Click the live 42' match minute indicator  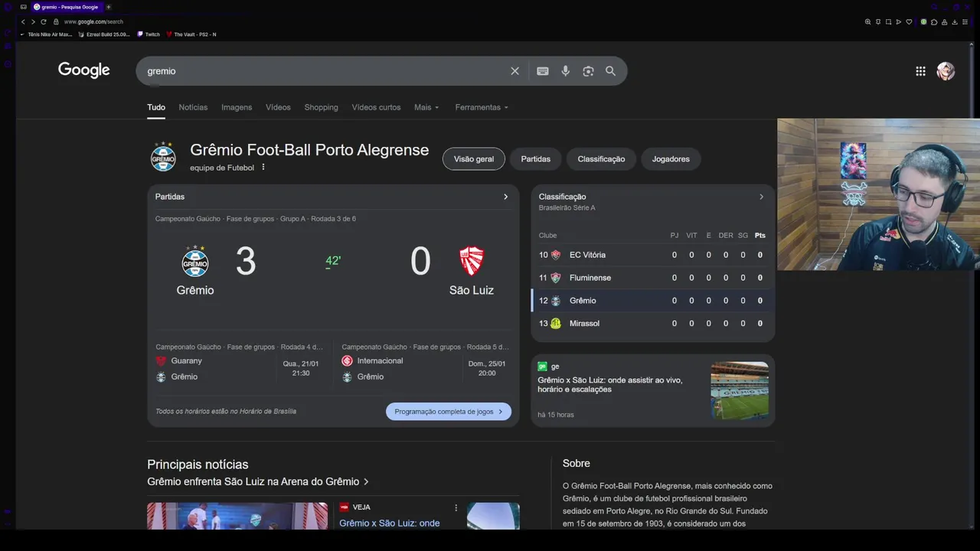pyautogui.click(x=333, y=261)
